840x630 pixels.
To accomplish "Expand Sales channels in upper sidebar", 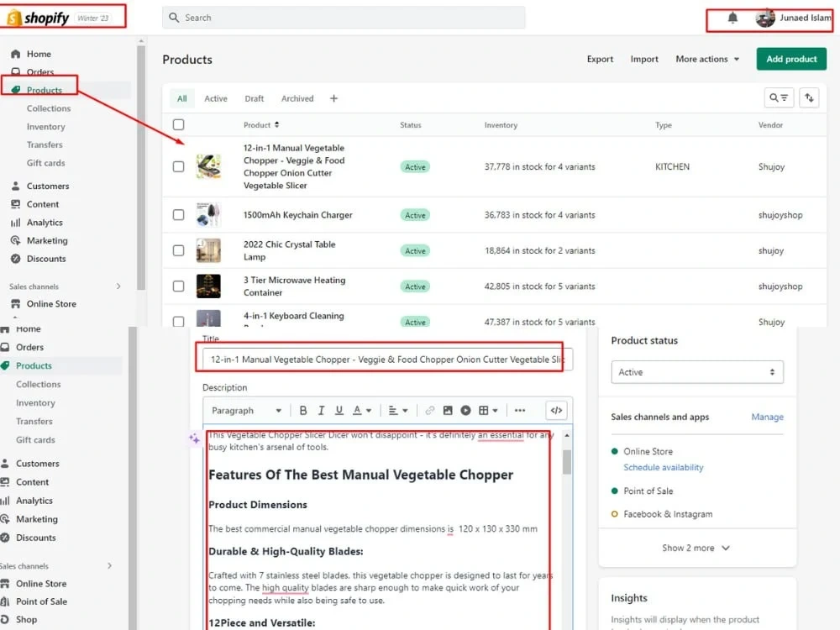I will click(x=118, y=286).
